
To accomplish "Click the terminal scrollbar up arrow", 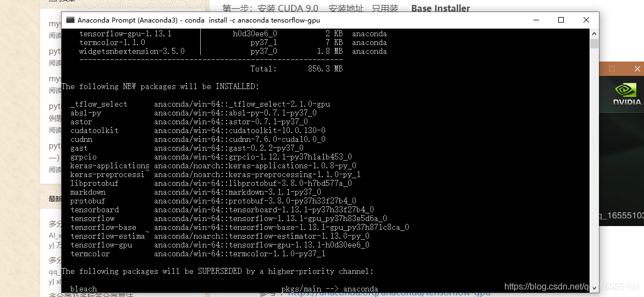I will [x=594, y=33].
